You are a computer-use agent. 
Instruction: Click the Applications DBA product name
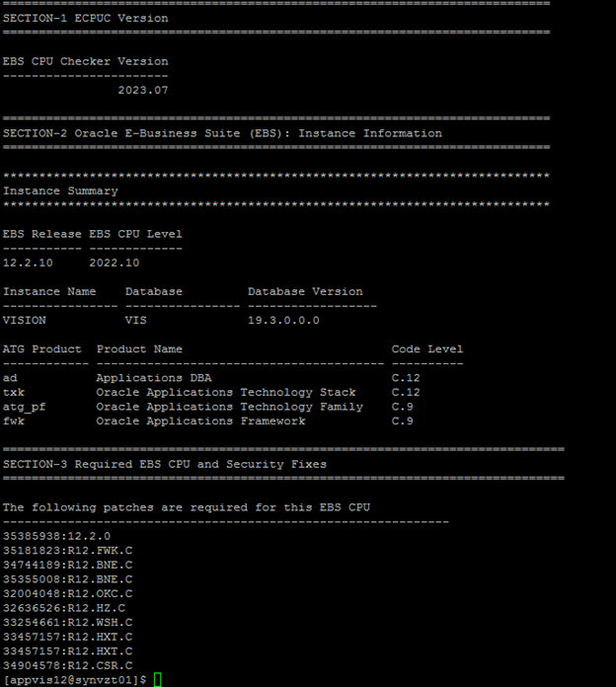pos(154,378)
